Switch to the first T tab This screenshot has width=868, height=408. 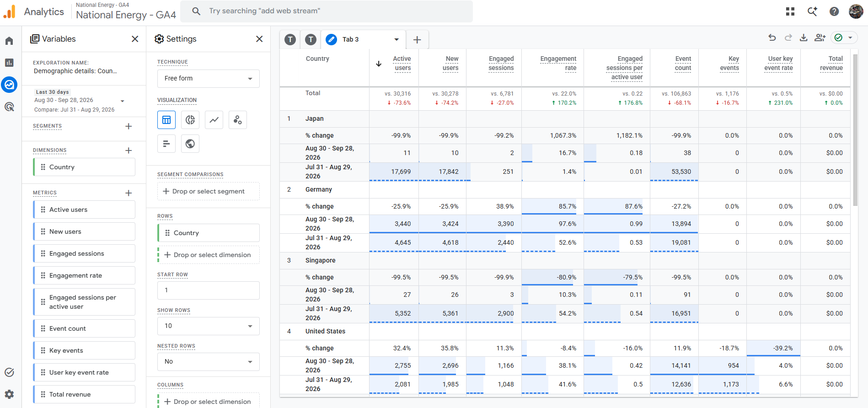click(x=290, y=40)
